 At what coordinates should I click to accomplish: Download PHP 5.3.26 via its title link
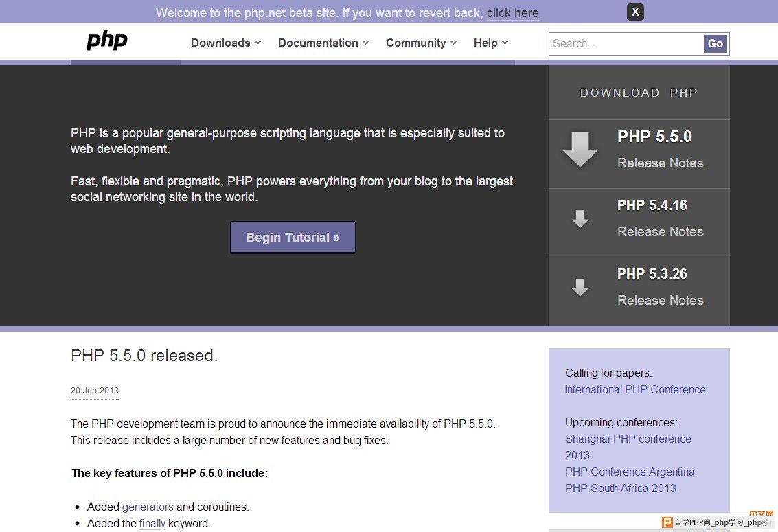pyautogui.click(x=652, y=274)
